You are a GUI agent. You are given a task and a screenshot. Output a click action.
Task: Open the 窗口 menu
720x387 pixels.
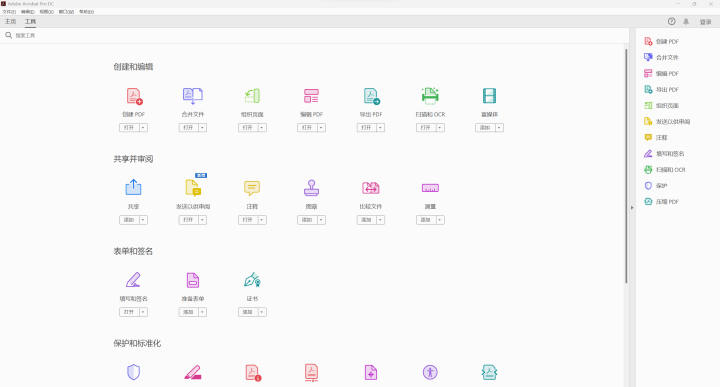(x=66, y=12)
